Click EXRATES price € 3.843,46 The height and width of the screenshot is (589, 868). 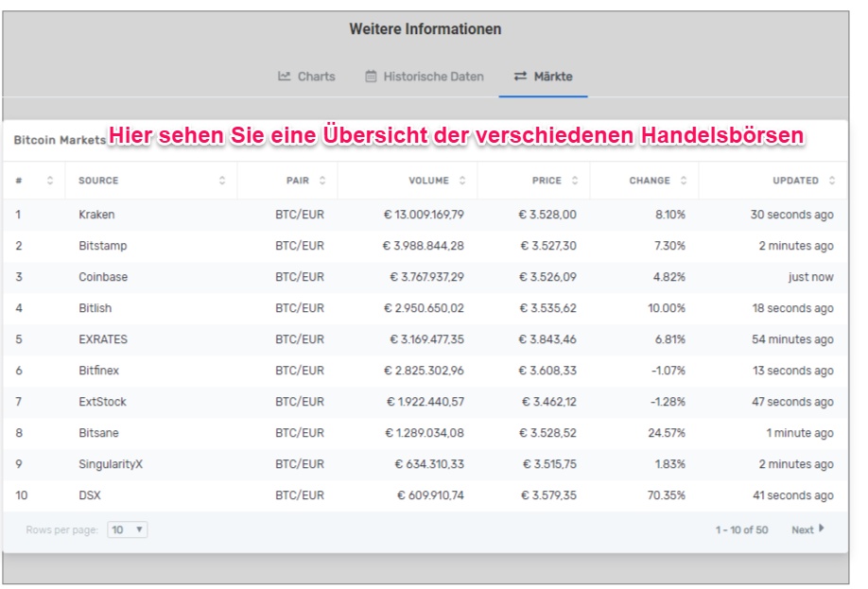547,339
